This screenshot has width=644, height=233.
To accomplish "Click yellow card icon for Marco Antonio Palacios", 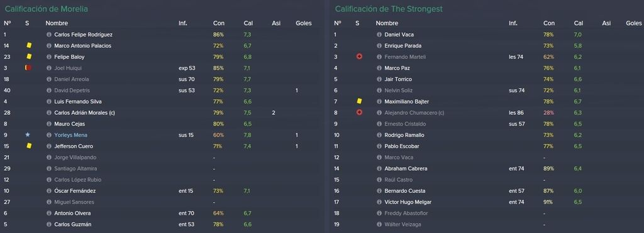I will (29, 46).
